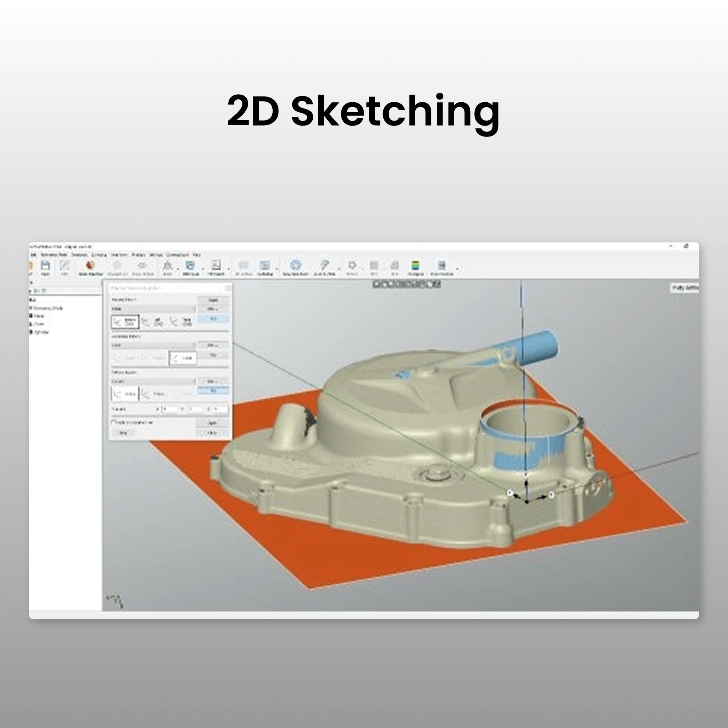This screenshot has width=728, height=728.
Task: Click the cube-shaped icon at the toolbar's right end
Action: point(441,265)
